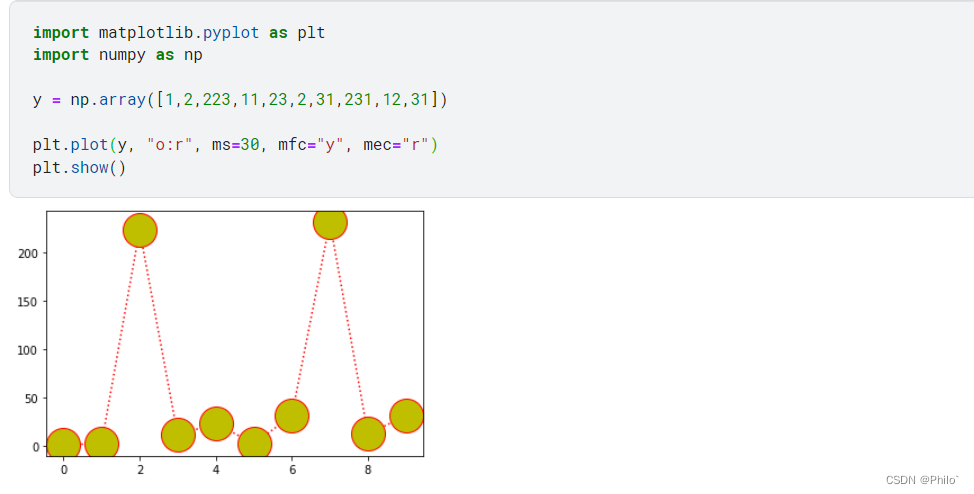Image resolution: width=974 pixels, height=494 pixels.
Task: Click the x-axis tick label 0
Action: [64, 470]
